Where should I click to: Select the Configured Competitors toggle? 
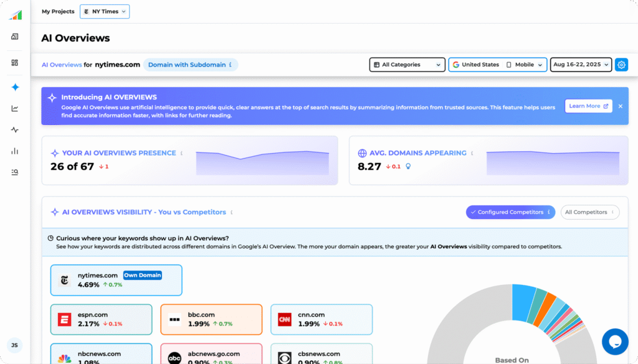(x=510, y=212)
